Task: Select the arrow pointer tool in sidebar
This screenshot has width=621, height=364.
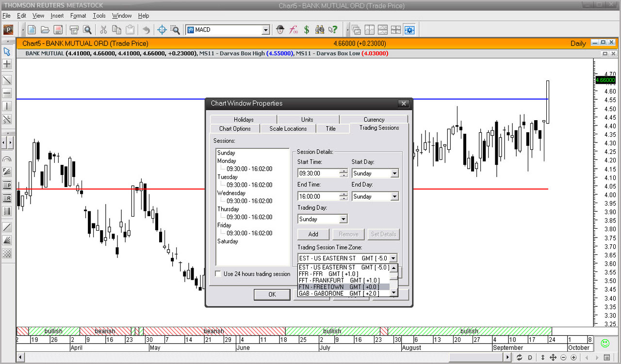Action: tap(7, 51)
